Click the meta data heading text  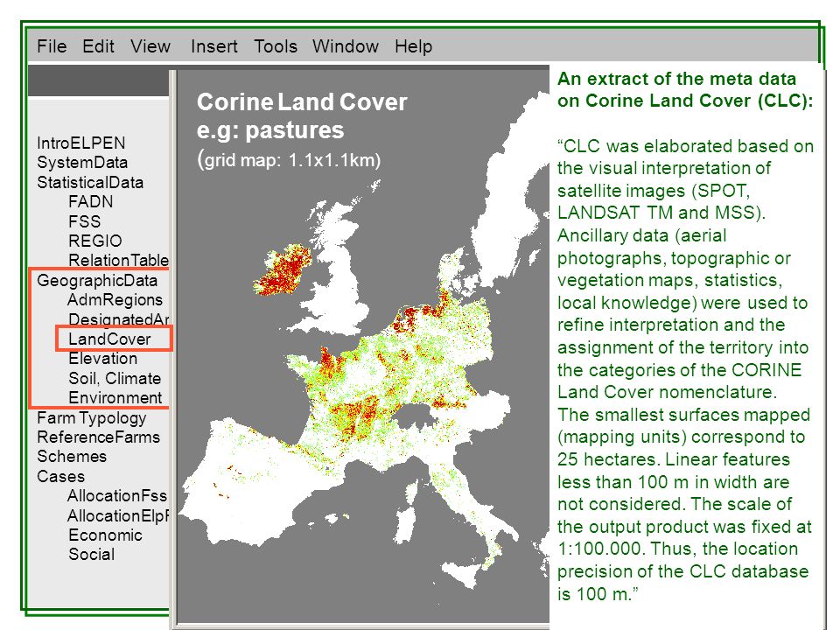coord(684,90)
